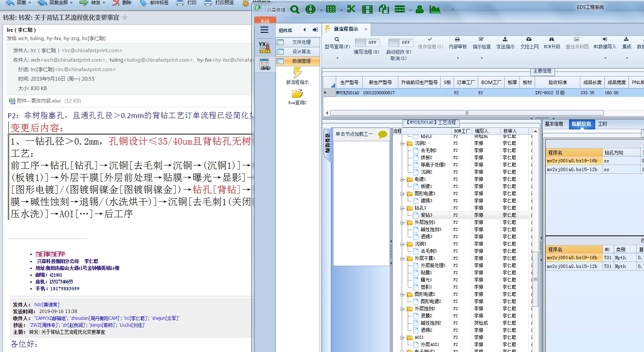Click horizontal scrollbar under main info grid
The width and height of the screenshot is (644, 352).
467,113
